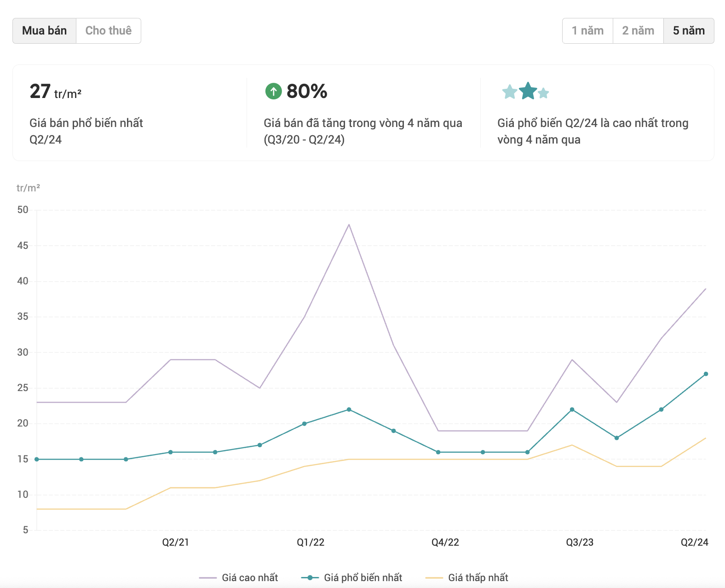
Task: Click the Q2/21 x-axis label
Action: pyautogui.click(x=175, y=542)
